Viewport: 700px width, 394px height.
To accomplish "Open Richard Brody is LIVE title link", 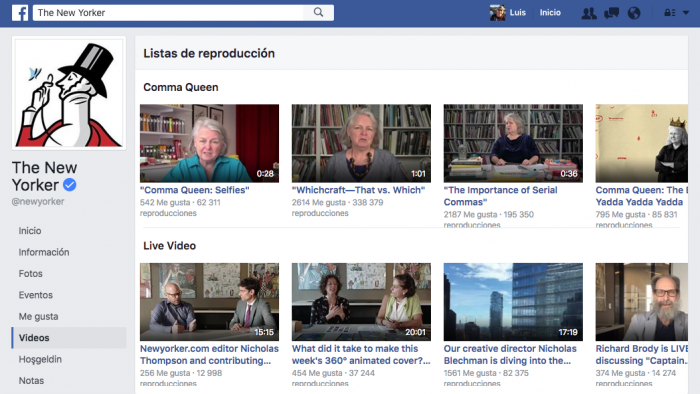I will [642, 355].
